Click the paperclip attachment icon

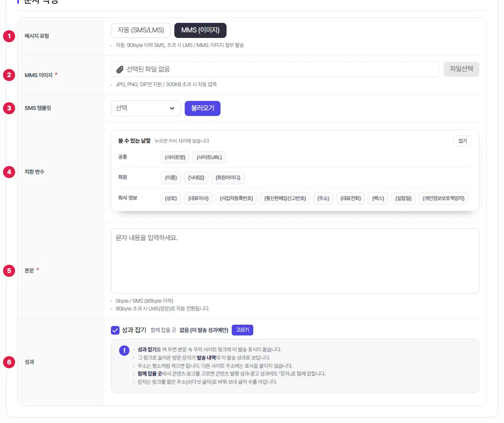point(120,69)
